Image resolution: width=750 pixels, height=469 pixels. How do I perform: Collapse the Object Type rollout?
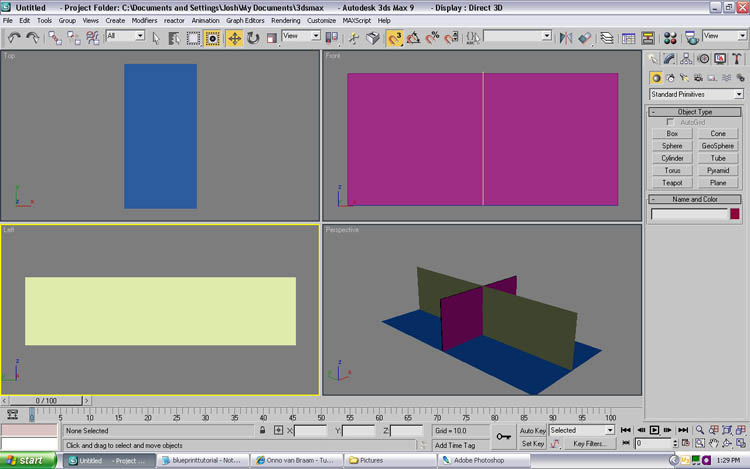click(696, 112)
